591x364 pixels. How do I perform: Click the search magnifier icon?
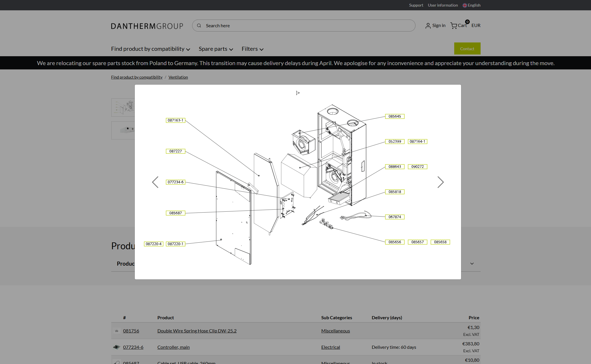pos(199,26)
